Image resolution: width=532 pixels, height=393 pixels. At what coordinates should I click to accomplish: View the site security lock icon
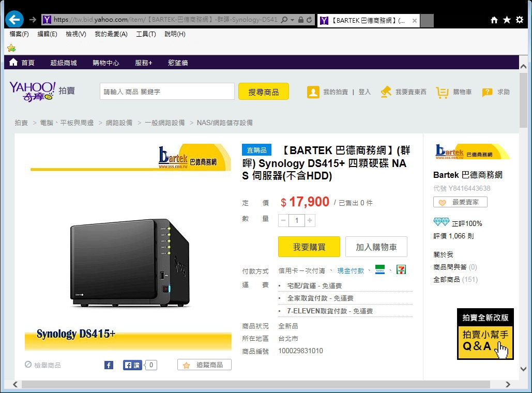[300, 20]
